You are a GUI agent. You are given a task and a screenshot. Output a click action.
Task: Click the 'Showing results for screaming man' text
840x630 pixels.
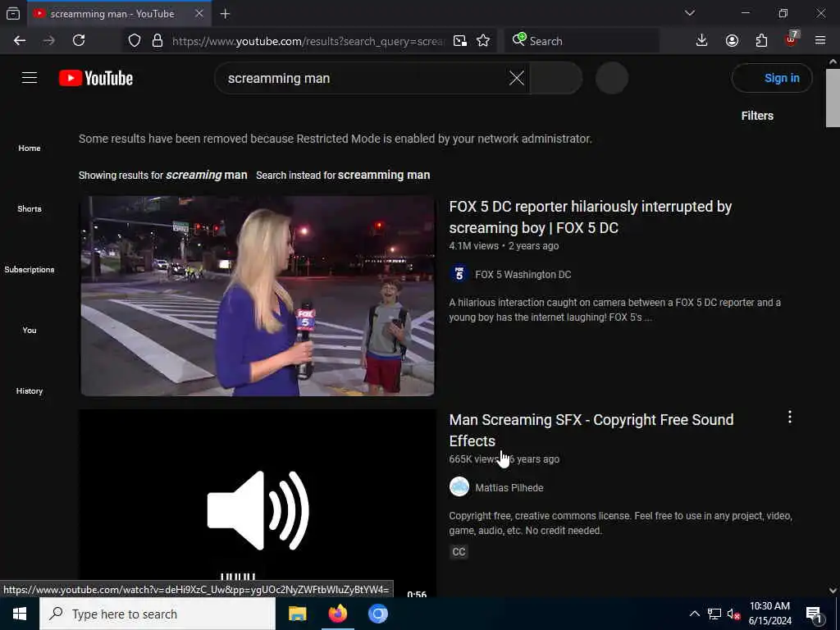163,176
